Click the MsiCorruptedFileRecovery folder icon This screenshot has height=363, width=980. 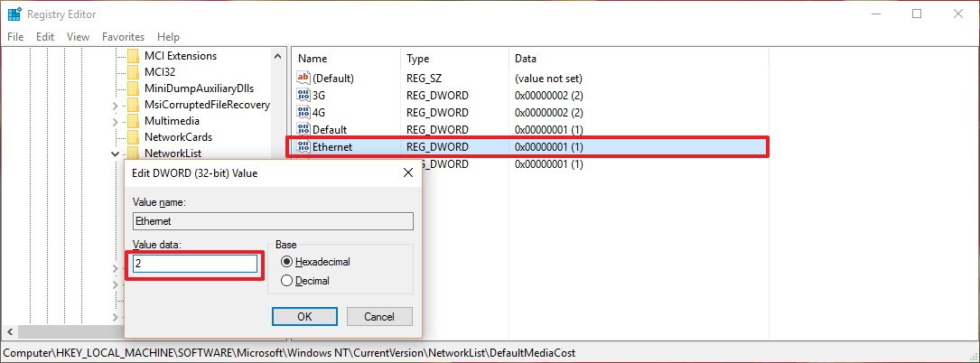(133, 105)
